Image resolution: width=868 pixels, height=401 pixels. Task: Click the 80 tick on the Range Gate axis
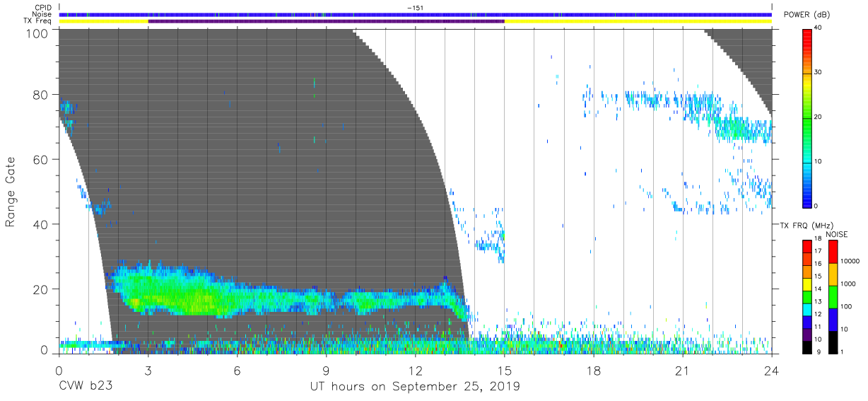(41, 95)
